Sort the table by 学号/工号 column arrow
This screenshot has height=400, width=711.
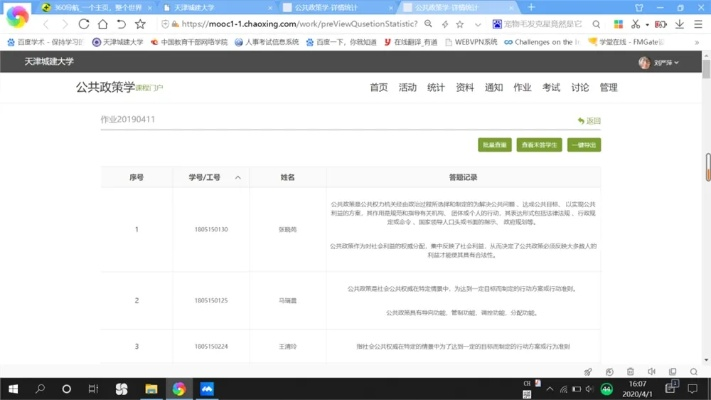tap(238, 177)
